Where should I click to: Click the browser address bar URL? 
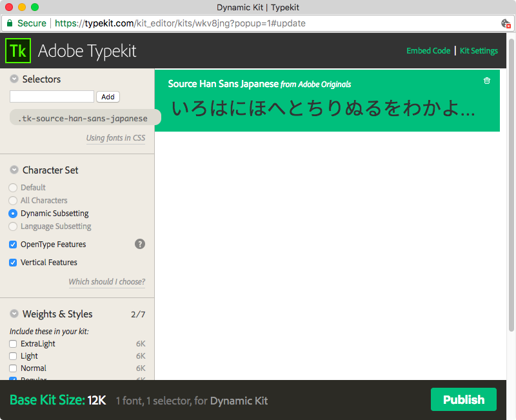click(x=180, y=23)
